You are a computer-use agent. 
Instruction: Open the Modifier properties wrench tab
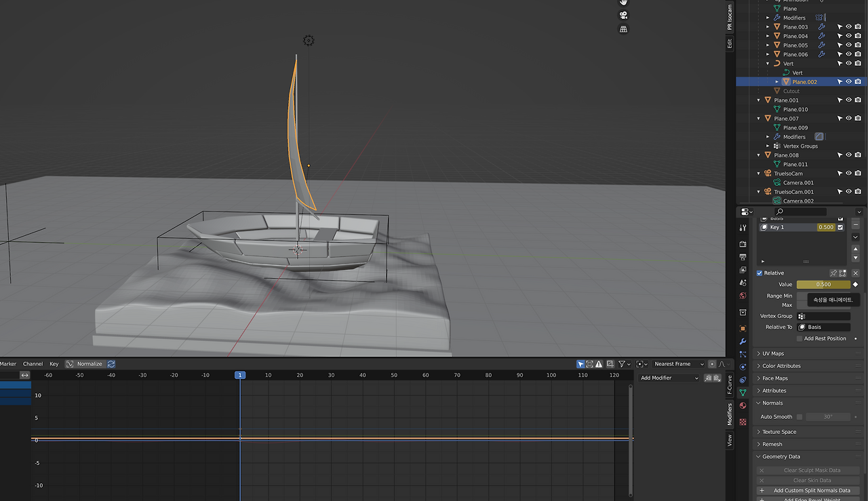point(743,341)
